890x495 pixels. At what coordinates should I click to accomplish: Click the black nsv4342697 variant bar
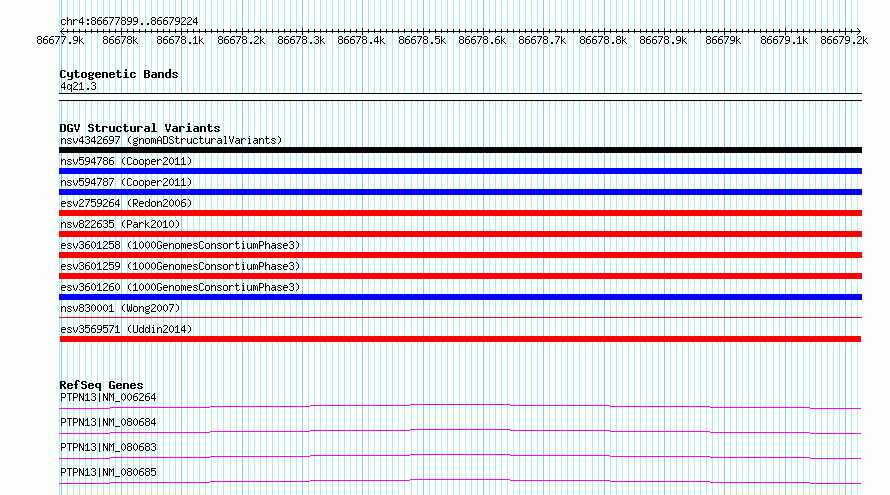pos(460,150)
